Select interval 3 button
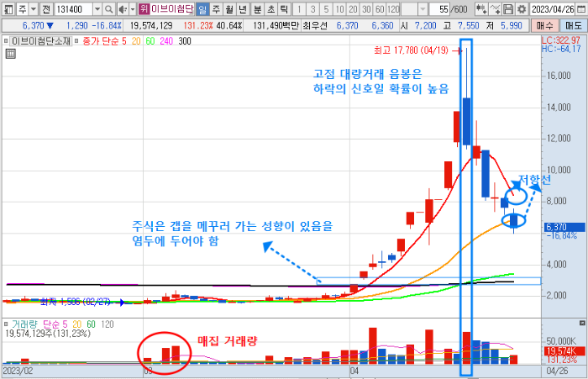588x379 pixels. click(x=312, y=9)
